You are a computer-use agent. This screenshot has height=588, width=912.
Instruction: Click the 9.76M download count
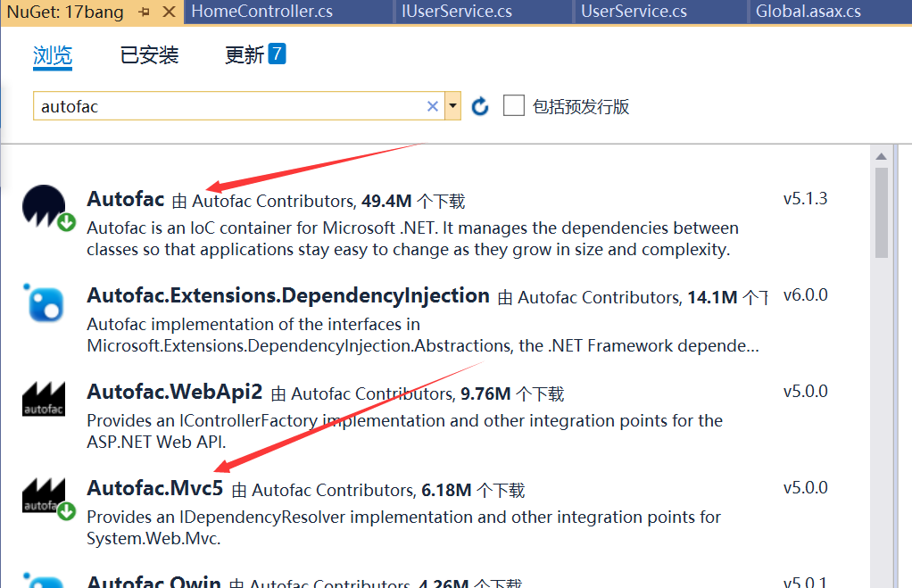tap(485, 393)
